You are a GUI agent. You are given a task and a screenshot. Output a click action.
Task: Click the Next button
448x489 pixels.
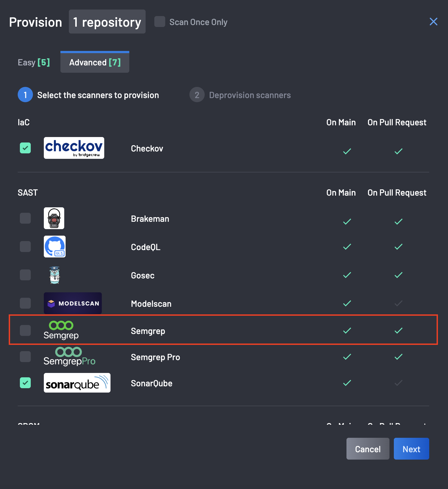coord(411,449)
